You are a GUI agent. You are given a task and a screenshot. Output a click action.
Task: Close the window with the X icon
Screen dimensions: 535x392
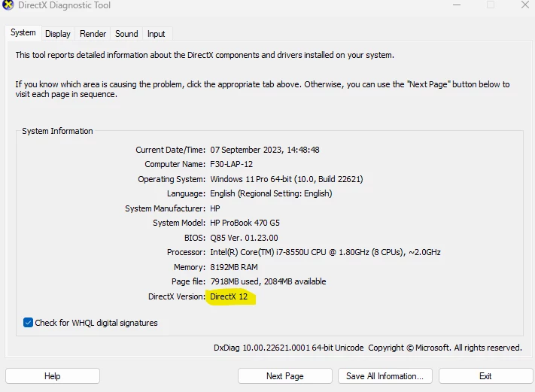(525, 5)
